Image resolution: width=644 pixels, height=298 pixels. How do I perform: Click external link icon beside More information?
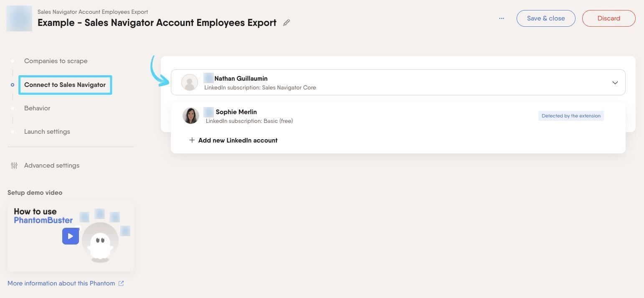coord(121,283)
